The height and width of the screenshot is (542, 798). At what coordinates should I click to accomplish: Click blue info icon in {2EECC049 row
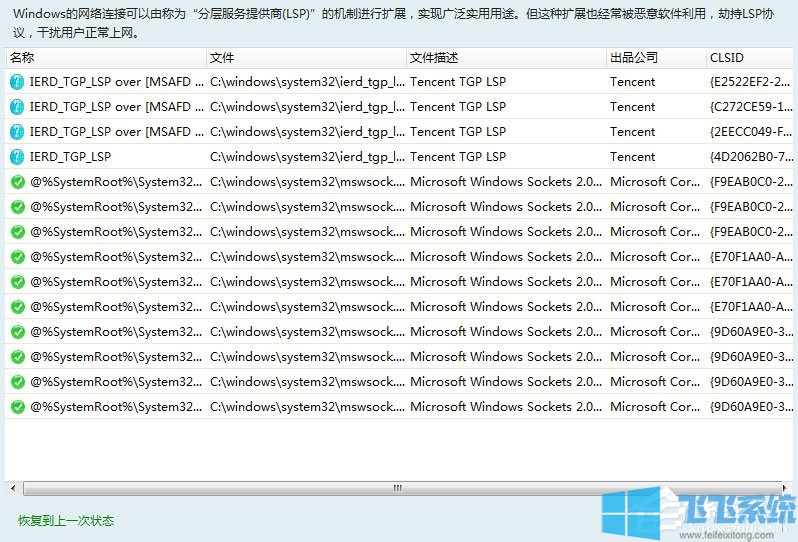[17, 132]
